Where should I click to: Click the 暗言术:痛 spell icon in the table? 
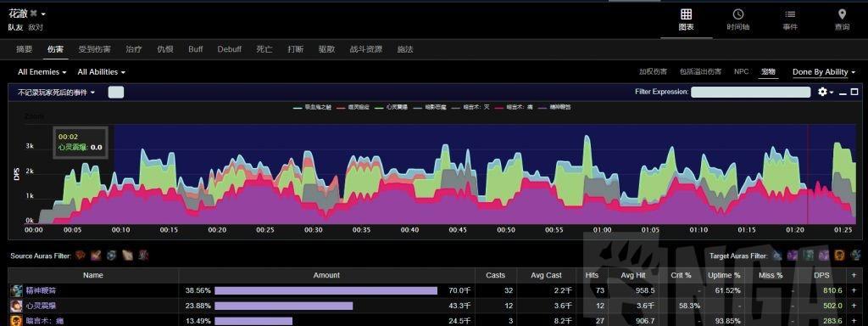click(x=17, y=320)
